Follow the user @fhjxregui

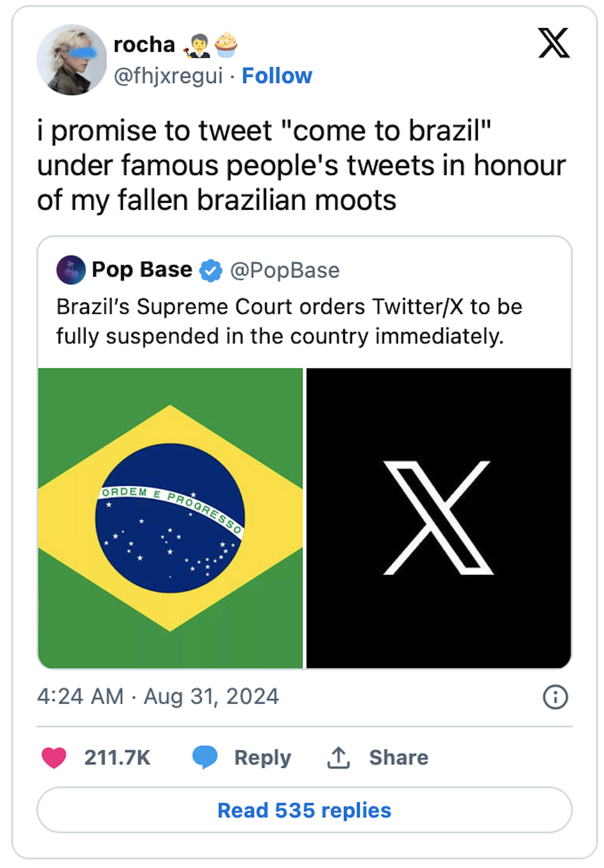click(x=277, y=76)
